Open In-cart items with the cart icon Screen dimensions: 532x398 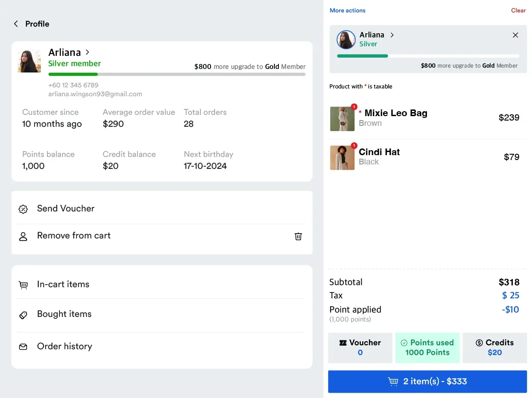[x=23, y=284]
